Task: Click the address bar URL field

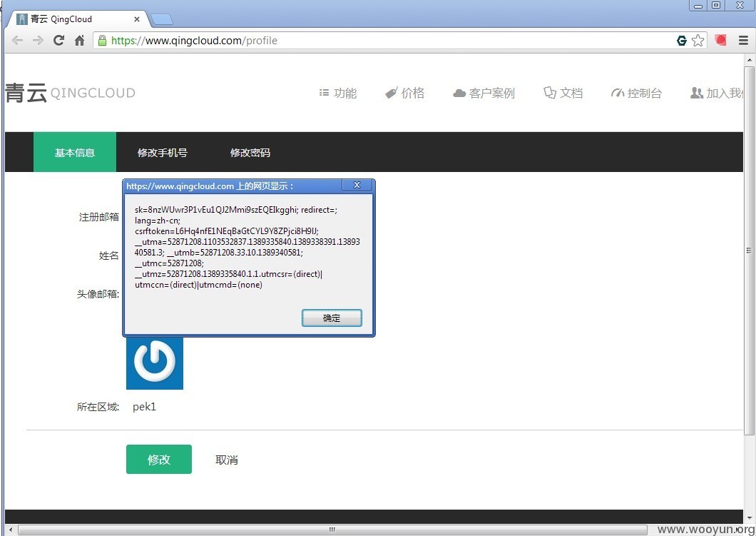Action: click(386, 41)
